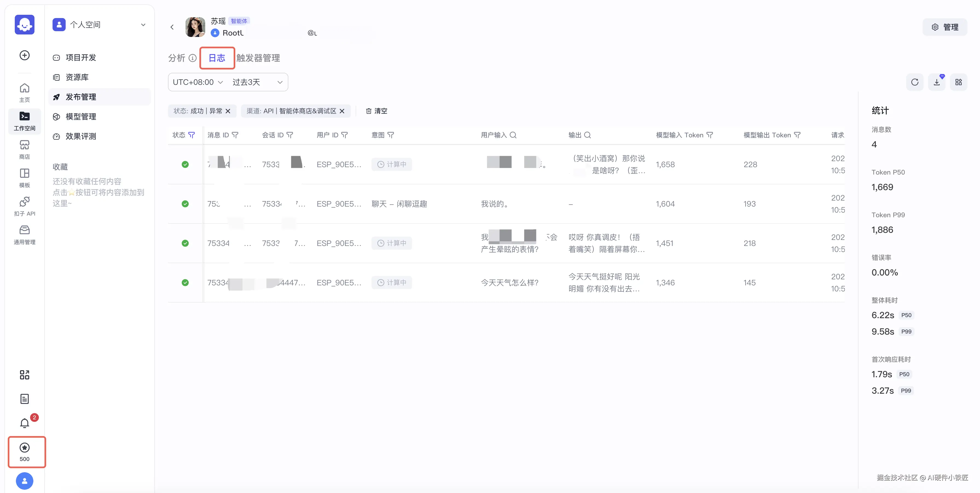Open the column layout grid icon
The width and height of the screenshot is (980, 493).
click(958, 82)
